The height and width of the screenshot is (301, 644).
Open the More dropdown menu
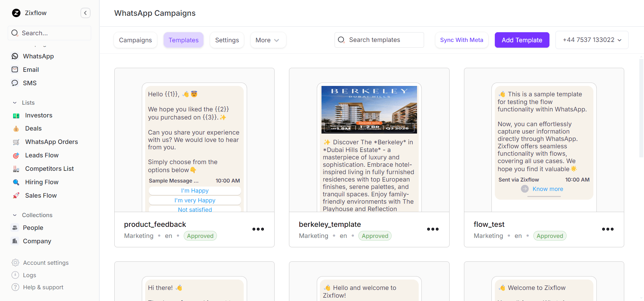pos(268,40)
